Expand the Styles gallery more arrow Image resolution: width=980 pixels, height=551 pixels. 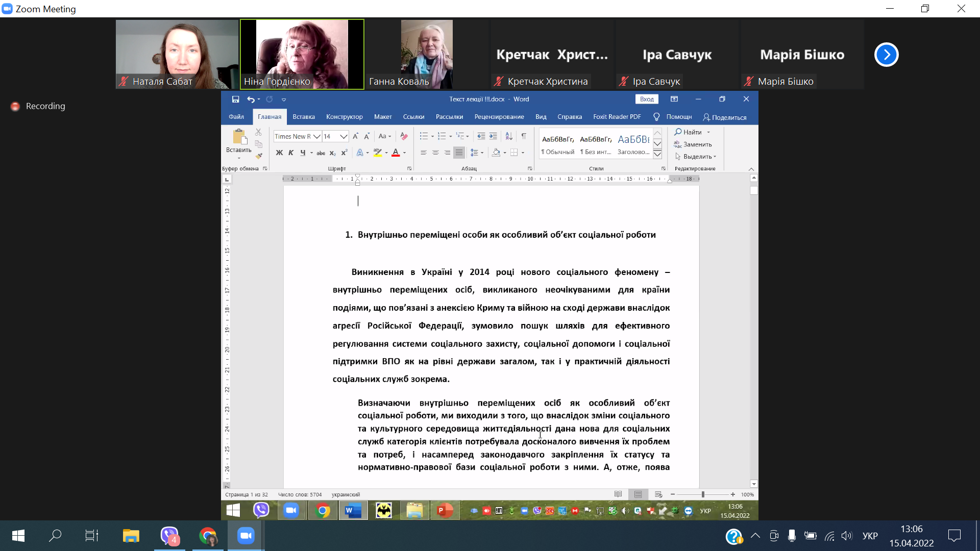[657, 154]
